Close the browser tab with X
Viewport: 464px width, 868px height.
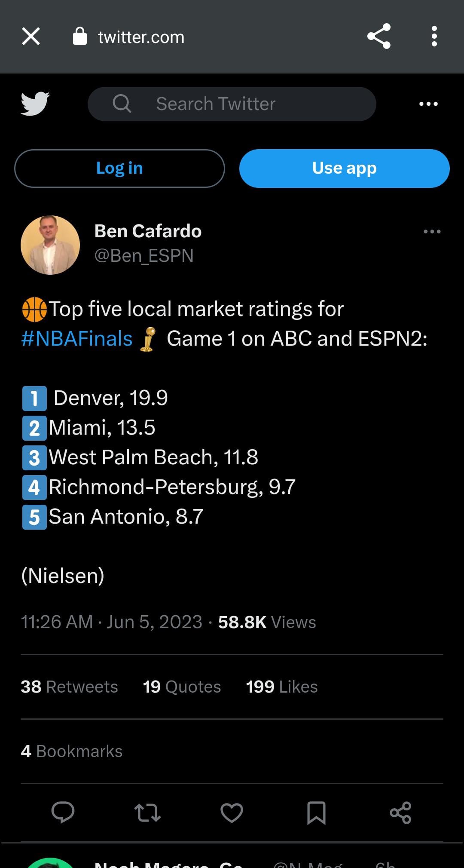pyautogui.click(x=31, y=37)
